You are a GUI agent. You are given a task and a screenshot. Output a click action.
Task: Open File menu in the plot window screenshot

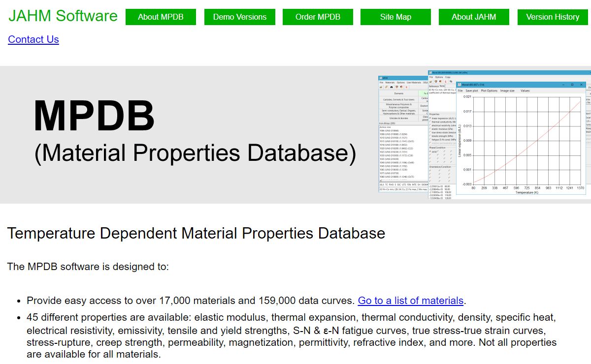coord(460,91)
